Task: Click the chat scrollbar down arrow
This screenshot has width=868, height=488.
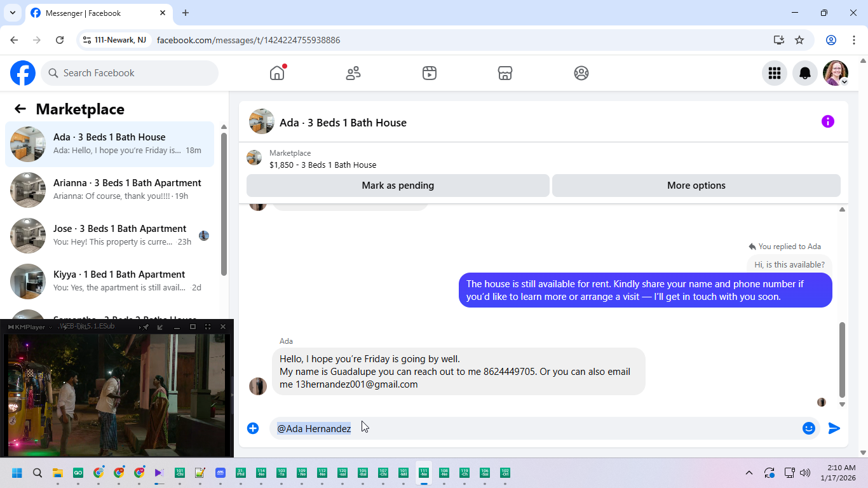Action: [842, 404]
